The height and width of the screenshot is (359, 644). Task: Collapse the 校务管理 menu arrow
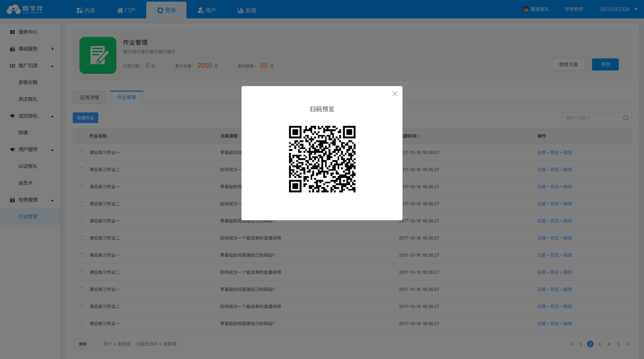click(52, 200)
